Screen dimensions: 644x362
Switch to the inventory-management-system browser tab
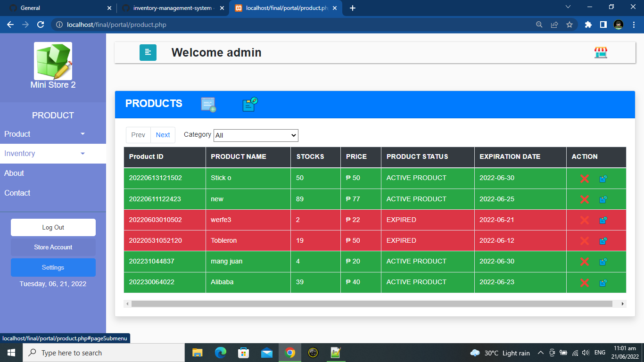pyautogui.click(x=172, y=8)
